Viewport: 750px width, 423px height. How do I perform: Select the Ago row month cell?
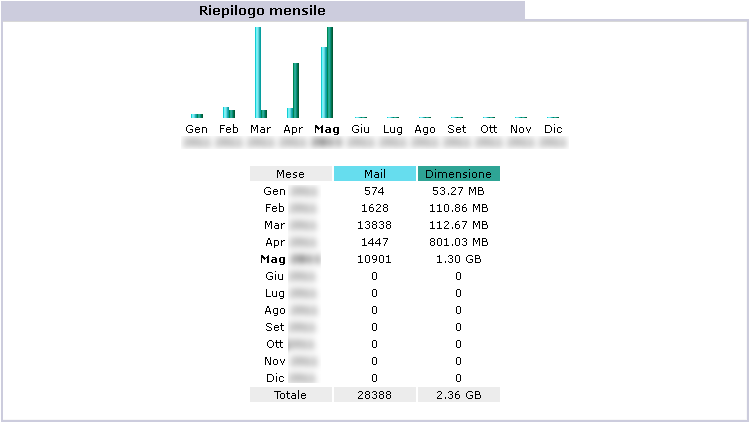290,310
